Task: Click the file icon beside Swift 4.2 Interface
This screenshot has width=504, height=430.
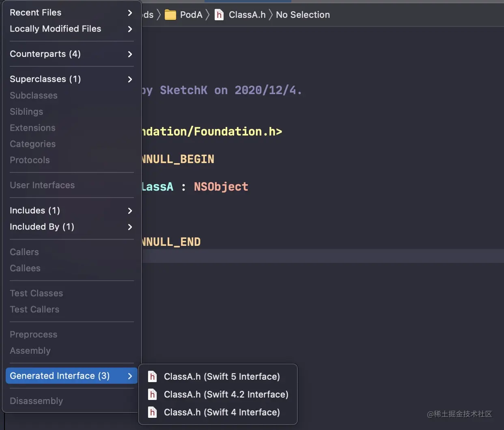Action: click(x=153, y=394)
